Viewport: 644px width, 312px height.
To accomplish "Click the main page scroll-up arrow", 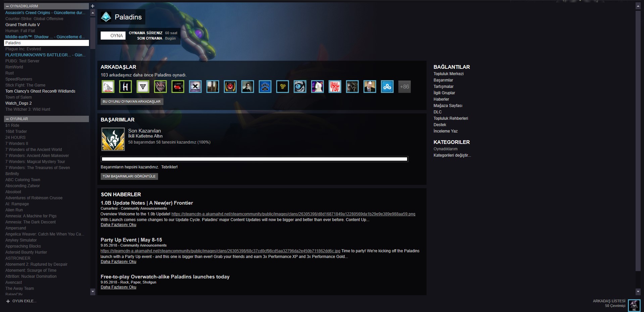I will click(638, 6).
